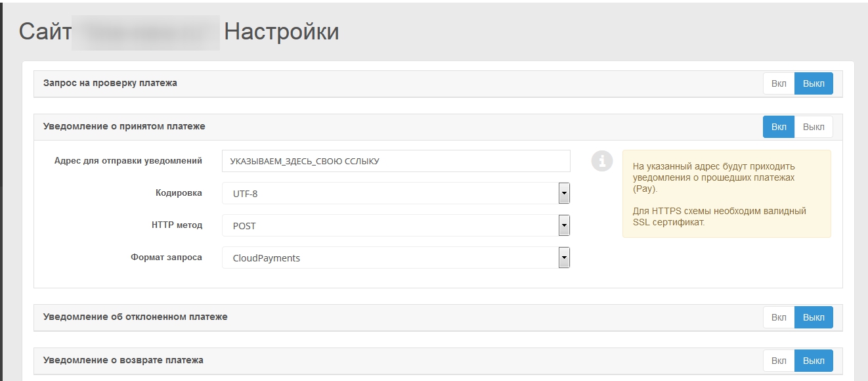This screenshot has height=381, width=868.
Task: Enable refund payment notification with Вкл
Action: pos(779,361)
